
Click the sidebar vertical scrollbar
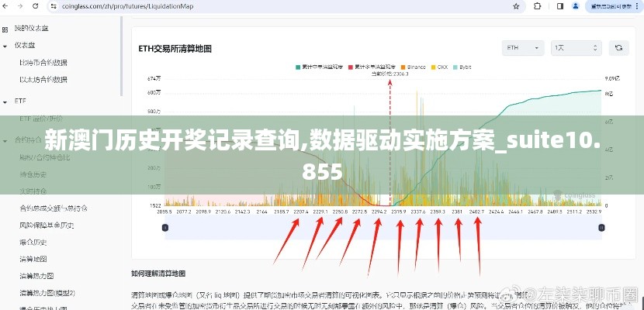(121, 56)
